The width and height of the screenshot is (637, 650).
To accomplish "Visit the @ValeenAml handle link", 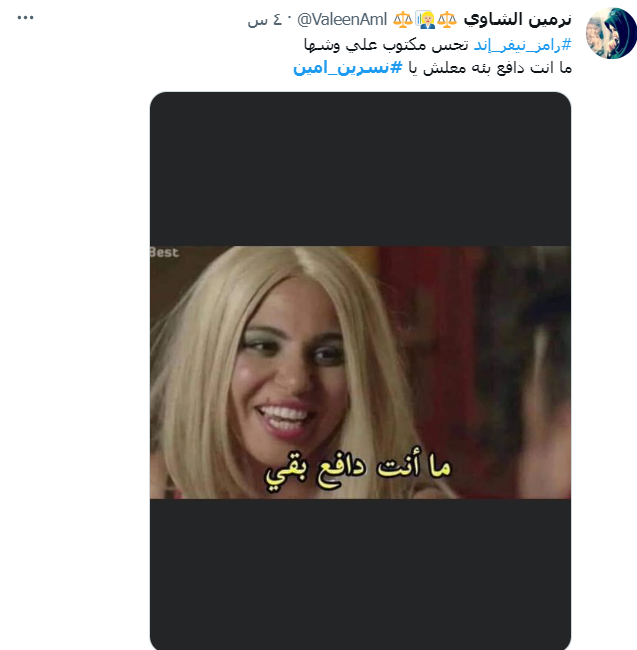I will coord(342,19).
